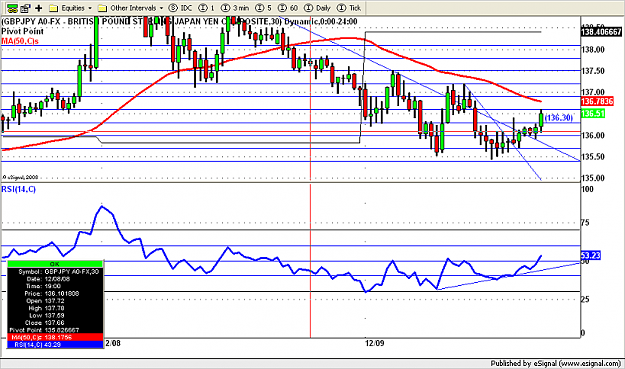Click the 138.406667 pivot value label
Viewport: 625px width, 369px height.
click(601, 31)
